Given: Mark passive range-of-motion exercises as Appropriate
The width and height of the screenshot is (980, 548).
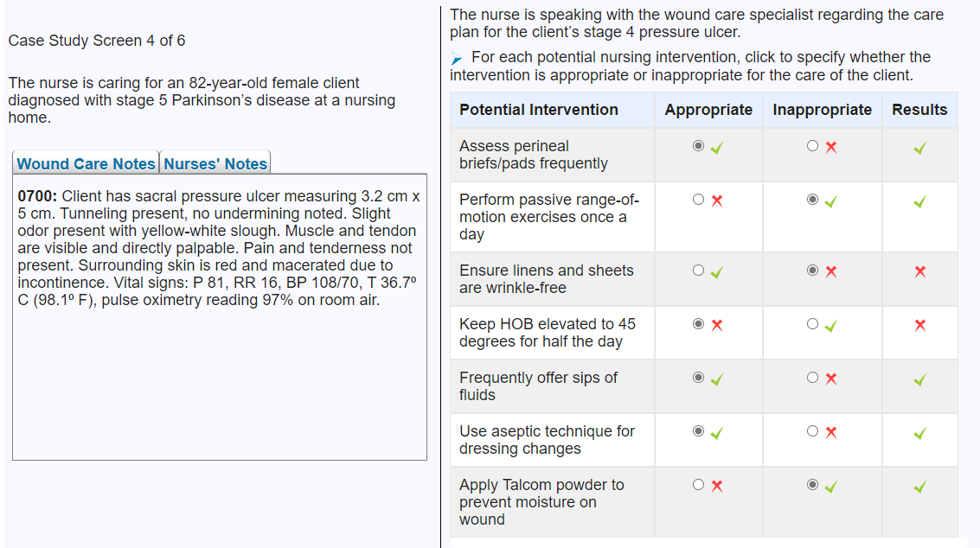Looking at the screenshot, I should click(x=698, y=200).
